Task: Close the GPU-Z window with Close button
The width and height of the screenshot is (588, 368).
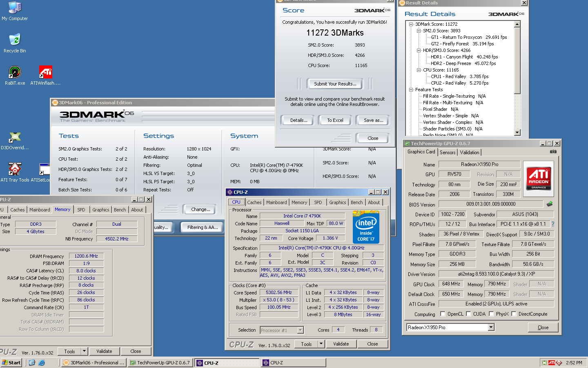Action: [543, 328]
